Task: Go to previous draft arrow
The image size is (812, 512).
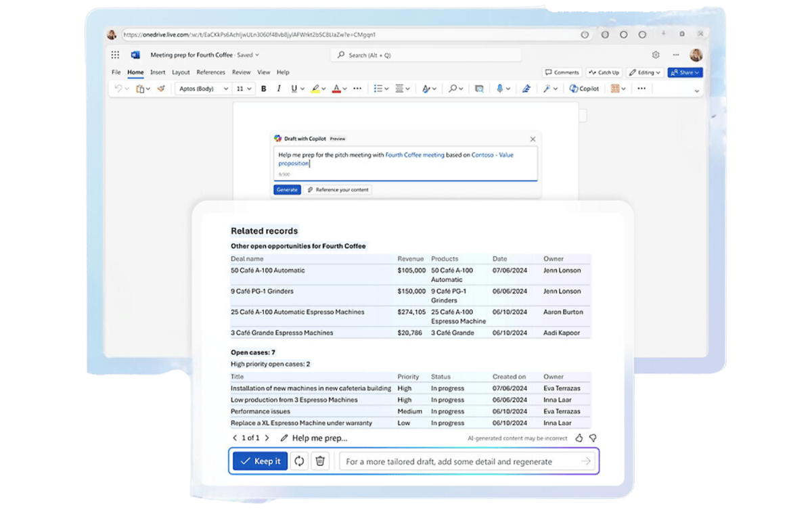Action: point(235,438)
